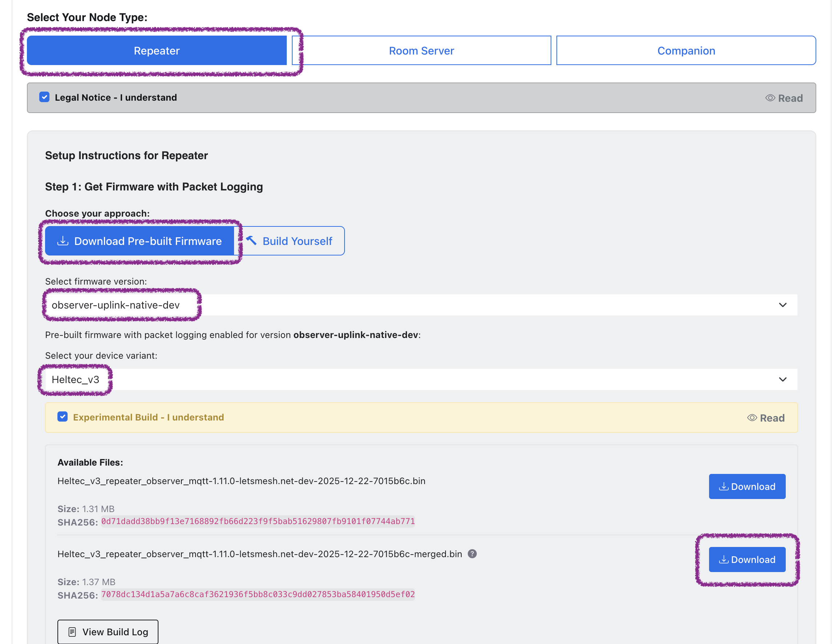Click the eye icon in Legal Notice bar
Image resolution: width=833 pixels, height=644 pixels.
coord(770,98)
